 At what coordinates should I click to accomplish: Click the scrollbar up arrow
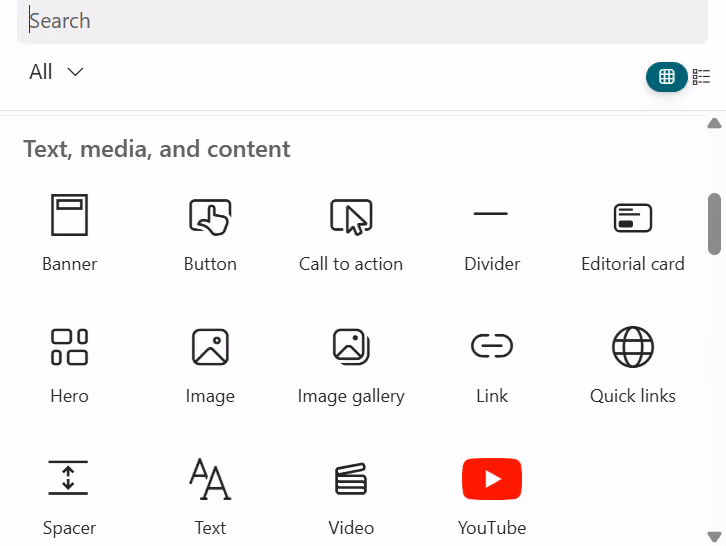pyautogui.click(x=714, y=123)
